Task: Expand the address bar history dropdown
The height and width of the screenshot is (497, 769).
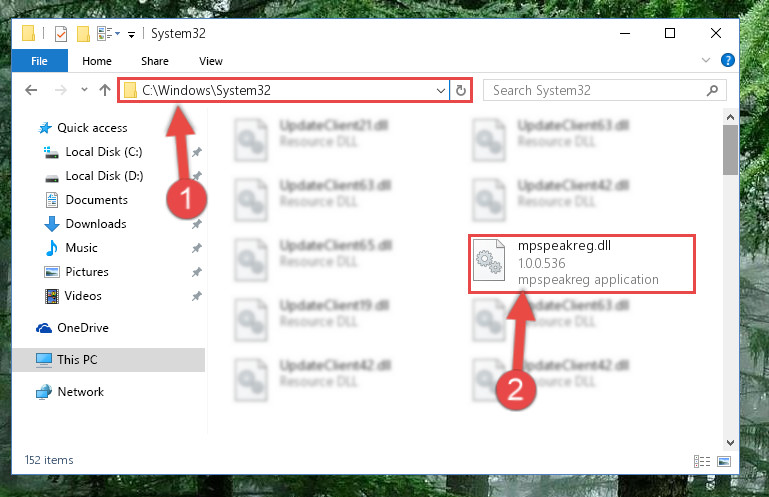Action: coord(440,90)
